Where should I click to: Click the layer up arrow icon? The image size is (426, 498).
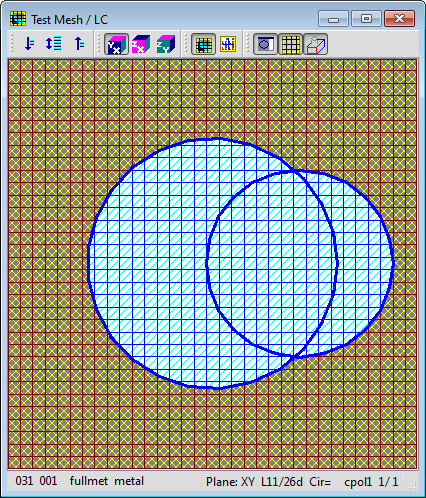coord(79,44)
